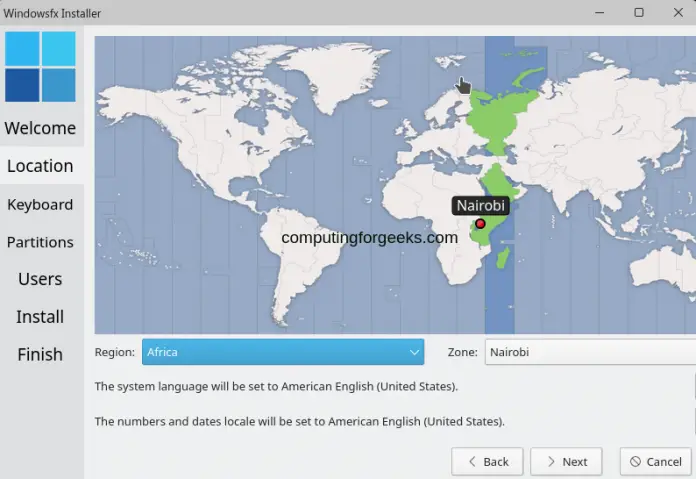Open the Region dropdown showing Africa
696x479 pixels.
point(283,352)
